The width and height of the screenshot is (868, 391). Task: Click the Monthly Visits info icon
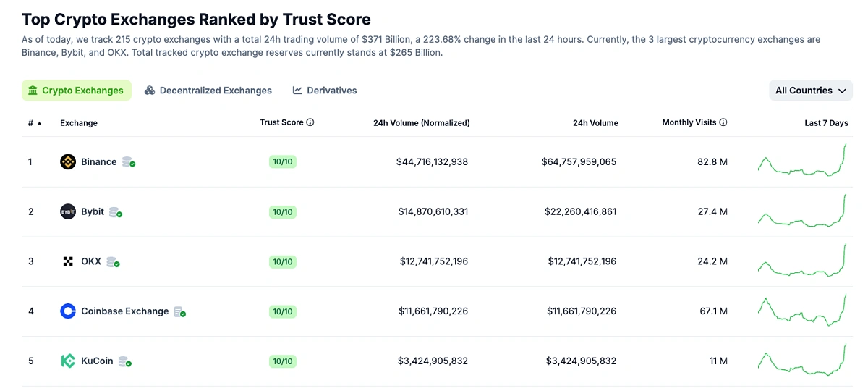(x=723, y=122)
